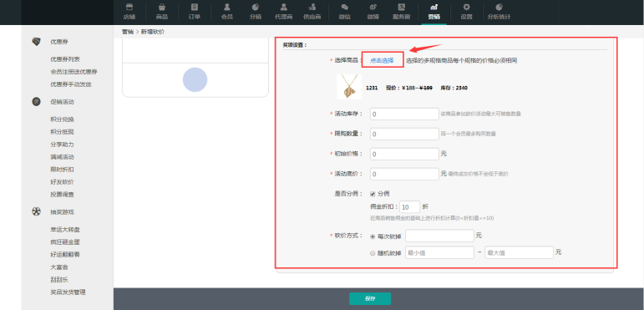Click the 点击选择 product link
The image size is (644, 310).
coord(382,60)
